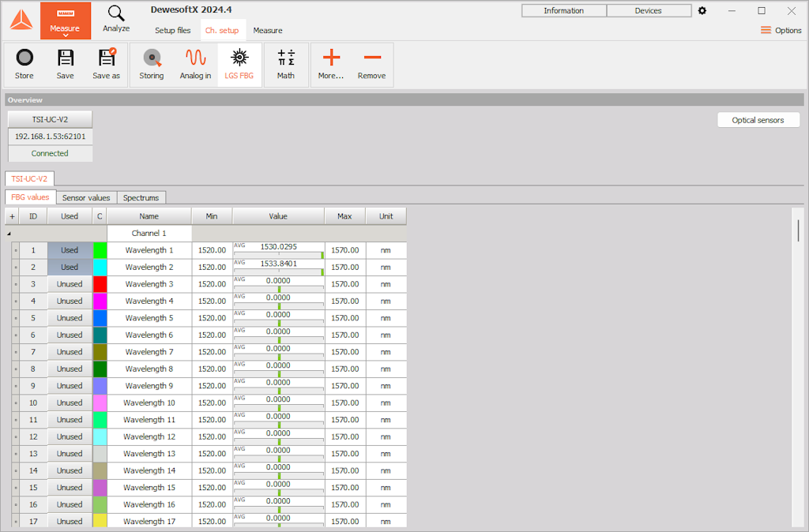Open the Setup files tab
809x532 pixels.
(172, 31)
